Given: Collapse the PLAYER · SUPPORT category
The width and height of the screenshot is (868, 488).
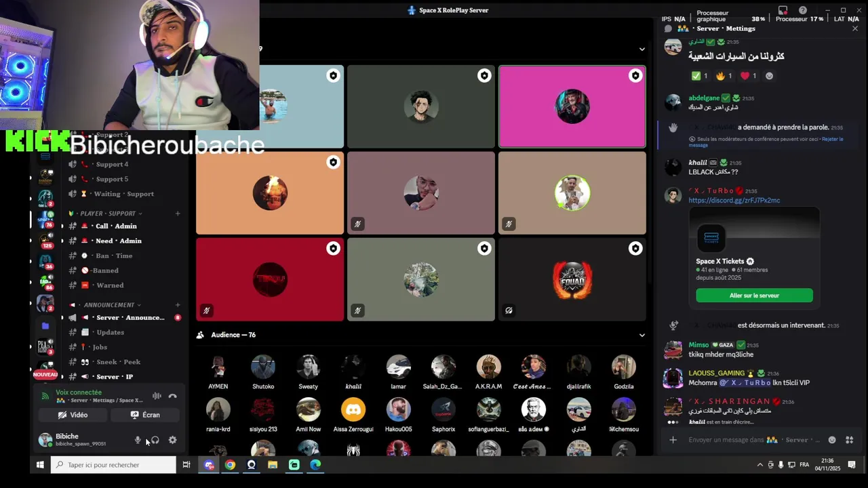Looking at the screenshot, I should coord(107,213).
